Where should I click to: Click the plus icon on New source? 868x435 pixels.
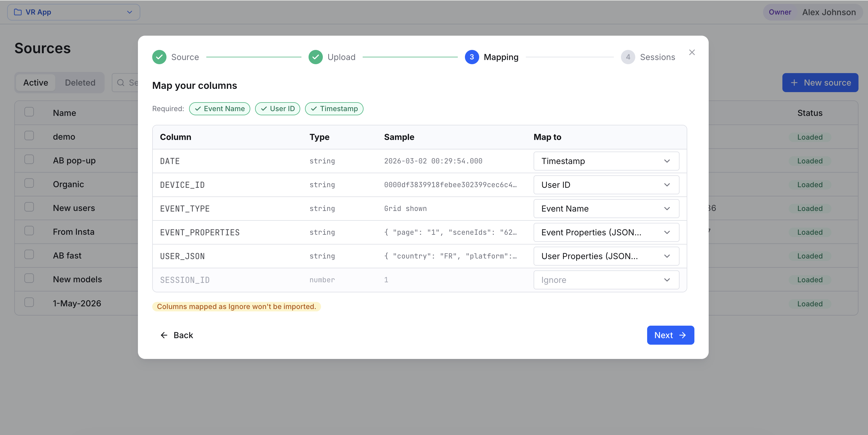(794, 83)
